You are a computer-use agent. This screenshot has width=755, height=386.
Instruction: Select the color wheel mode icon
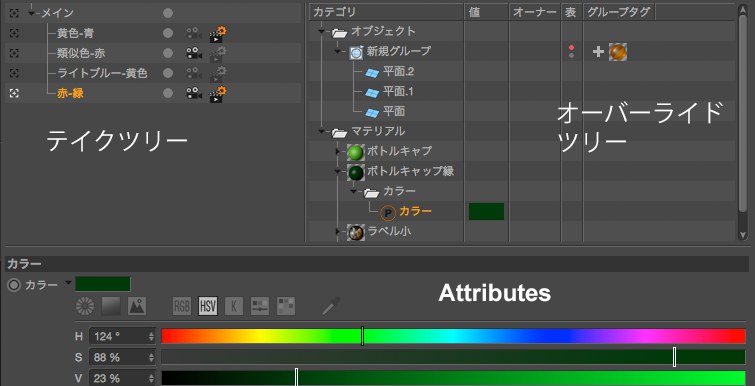point(85,306)
